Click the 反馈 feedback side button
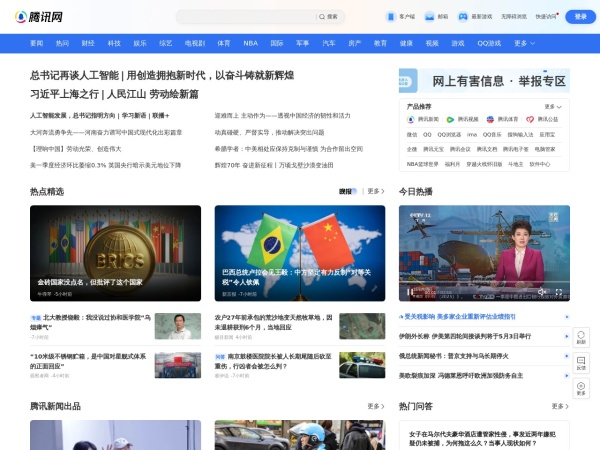This screenshot has height=450, width=600. pyautogui.click(x=581, y=363)
